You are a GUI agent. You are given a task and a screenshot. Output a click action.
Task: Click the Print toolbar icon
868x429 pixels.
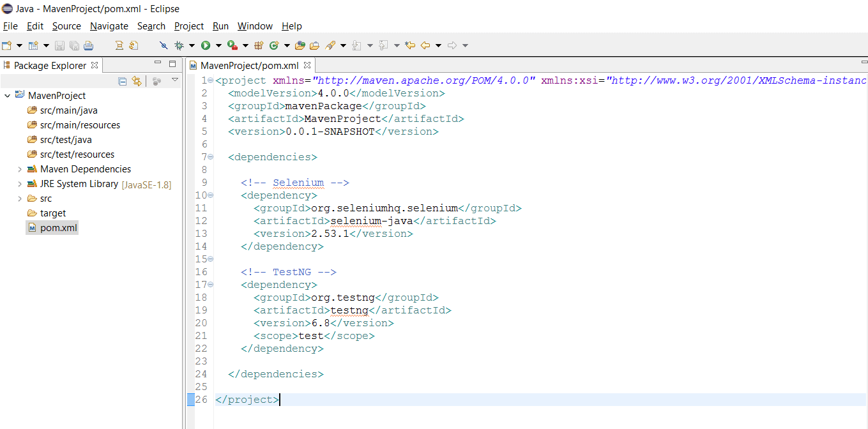(x=89, y=45)
